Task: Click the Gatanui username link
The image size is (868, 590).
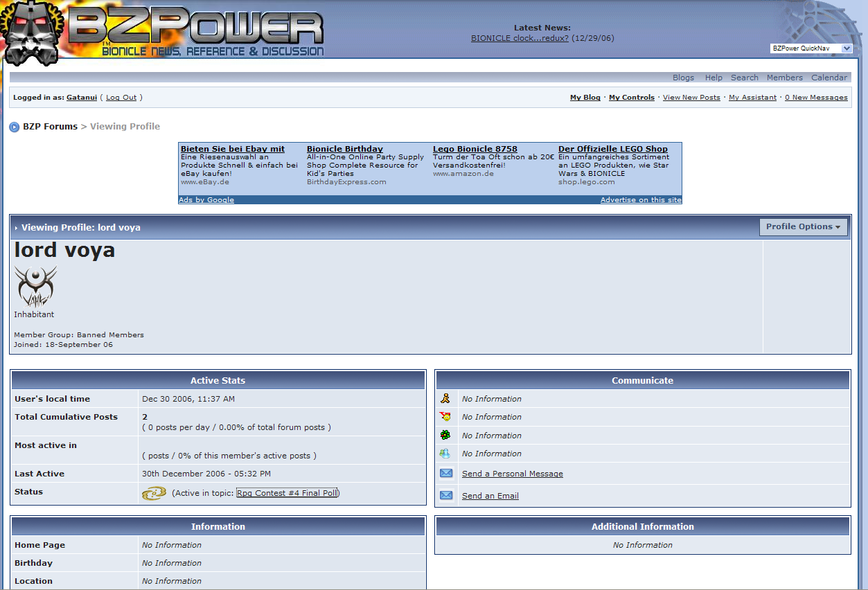Action: (82, 98)
